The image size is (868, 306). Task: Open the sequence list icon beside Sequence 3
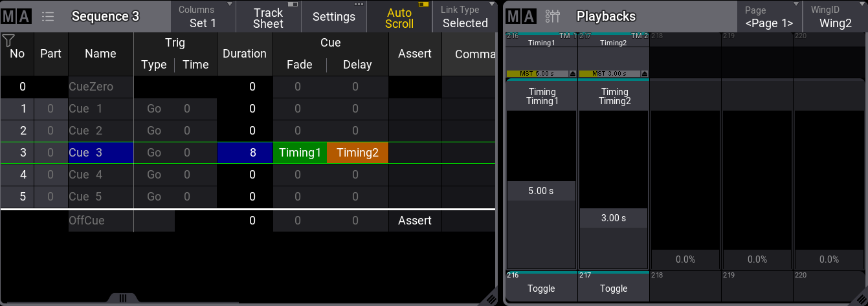[x=48, y=16]
